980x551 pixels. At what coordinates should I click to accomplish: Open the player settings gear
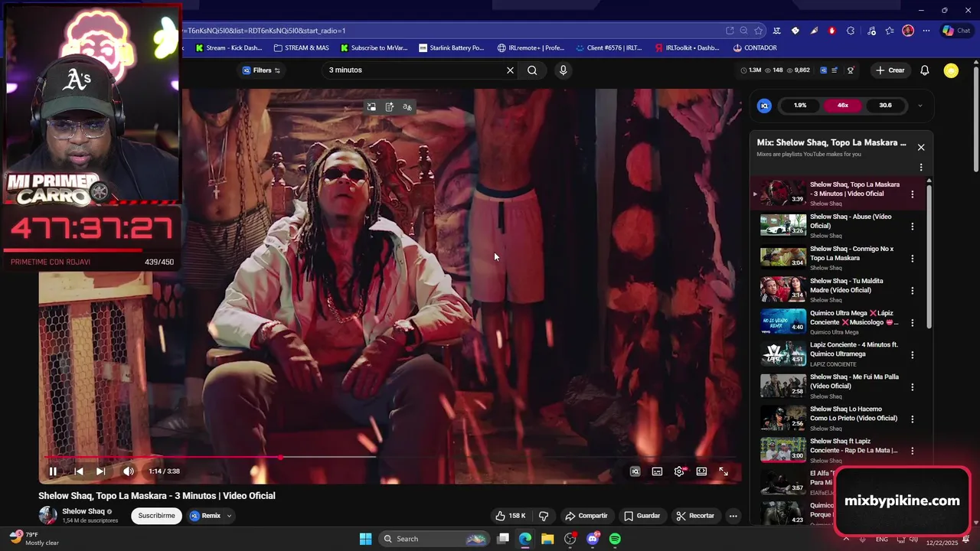pyautogui.click(x=679, y=471)
